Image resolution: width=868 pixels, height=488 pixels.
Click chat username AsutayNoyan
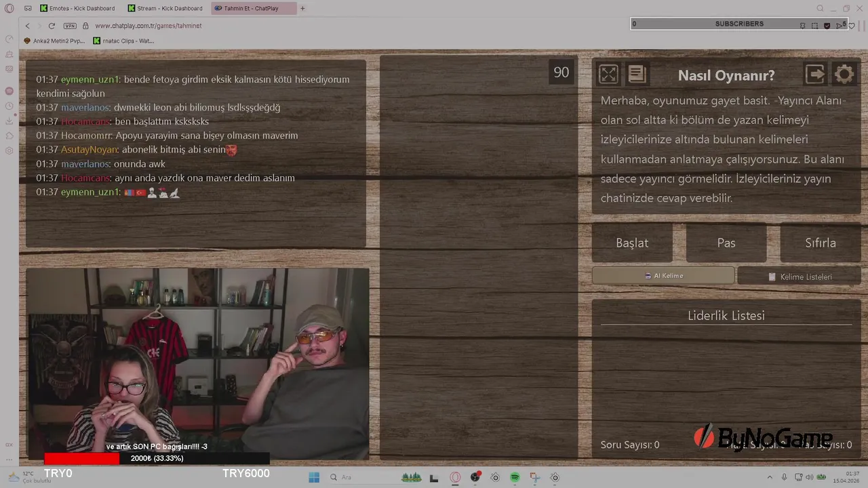point(90,150)
